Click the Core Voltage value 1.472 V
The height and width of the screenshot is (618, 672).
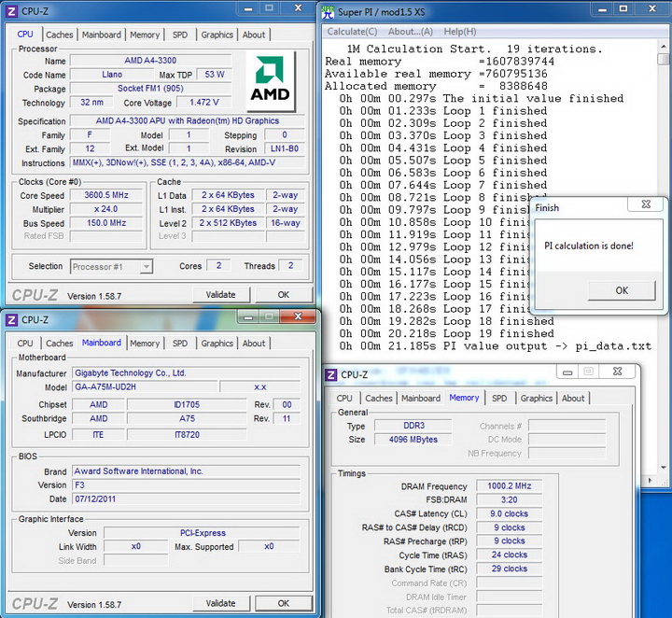click(x=204, y=103)
